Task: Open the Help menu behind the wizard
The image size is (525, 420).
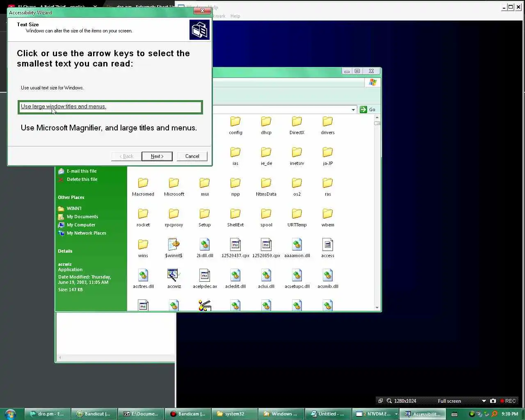Action: point(235,16)
